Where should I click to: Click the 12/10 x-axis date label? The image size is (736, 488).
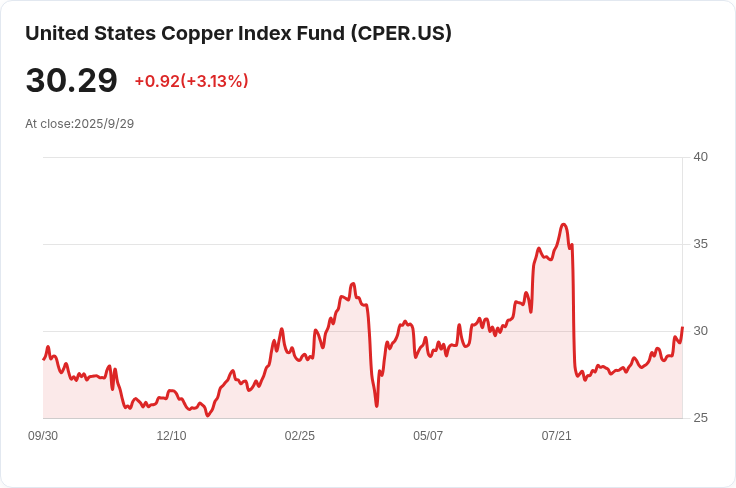click(171, 436)
